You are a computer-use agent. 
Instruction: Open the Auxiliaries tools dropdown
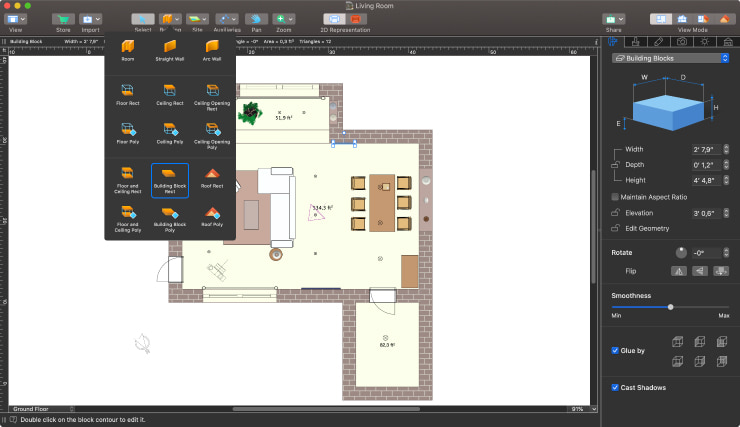pos(227,19)
